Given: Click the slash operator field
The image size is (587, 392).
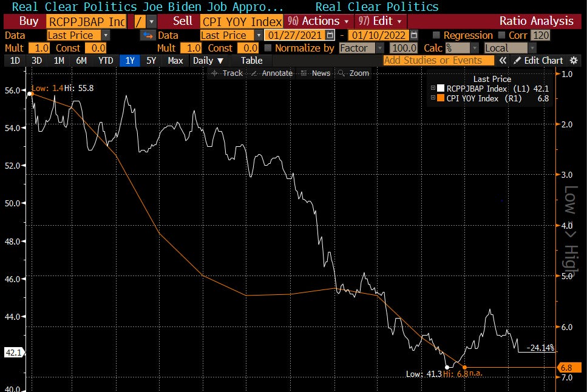Looking at the screenshot, I should tap(139, 22).
